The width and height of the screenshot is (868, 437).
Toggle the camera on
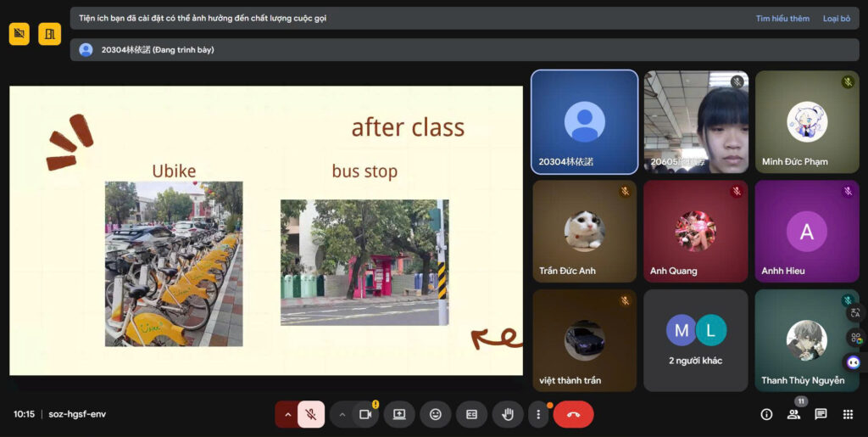(x=365, y=414)
